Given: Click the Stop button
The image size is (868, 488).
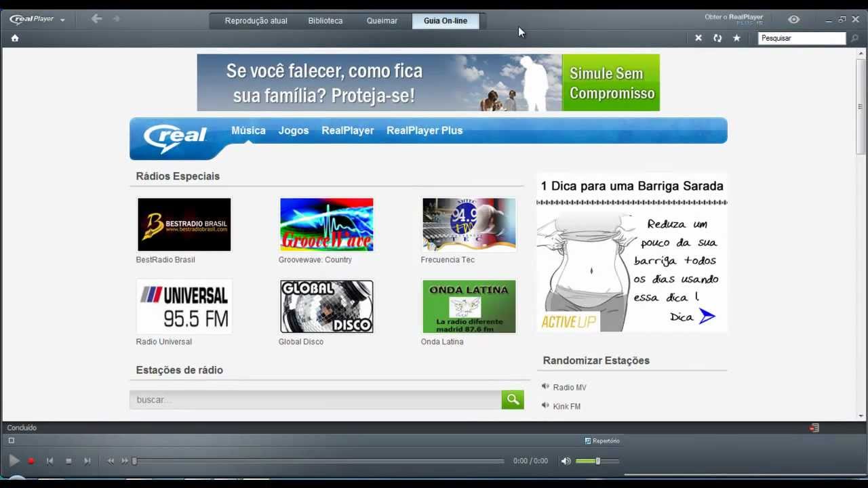Looking at the screenshot, I should click(x=68, y=461).
